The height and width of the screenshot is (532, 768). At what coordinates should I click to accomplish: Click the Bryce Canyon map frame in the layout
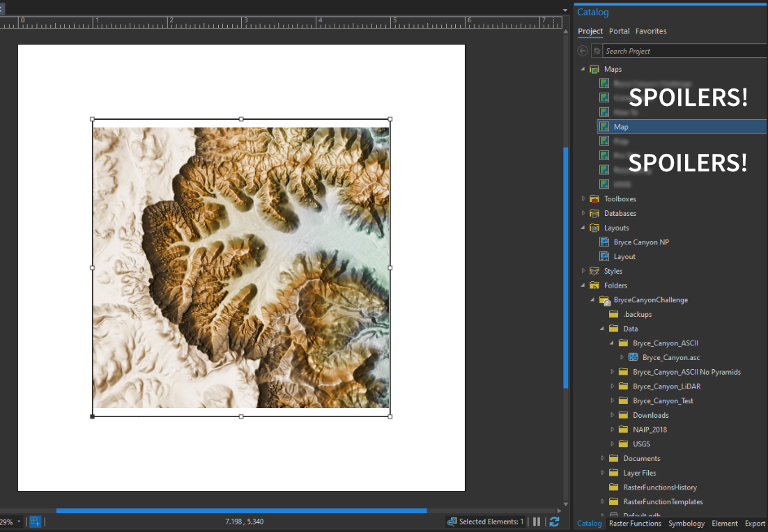(x=241, y=267)
